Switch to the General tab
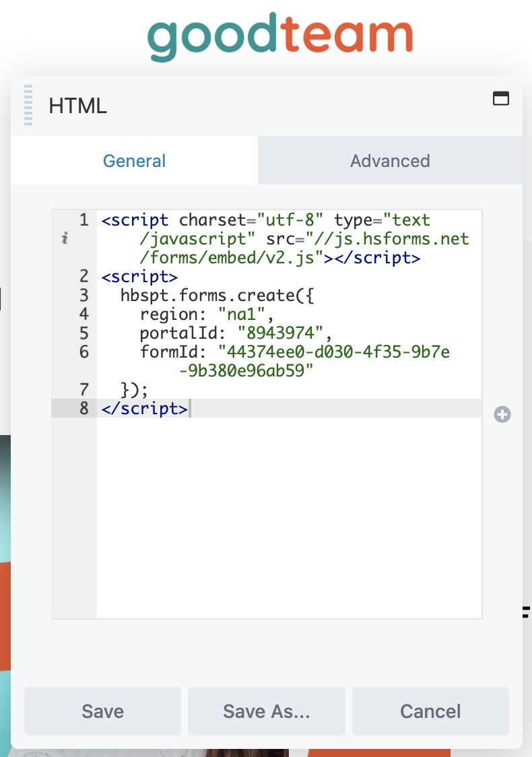This screenshot has width=532, height=757. point(134,160)
